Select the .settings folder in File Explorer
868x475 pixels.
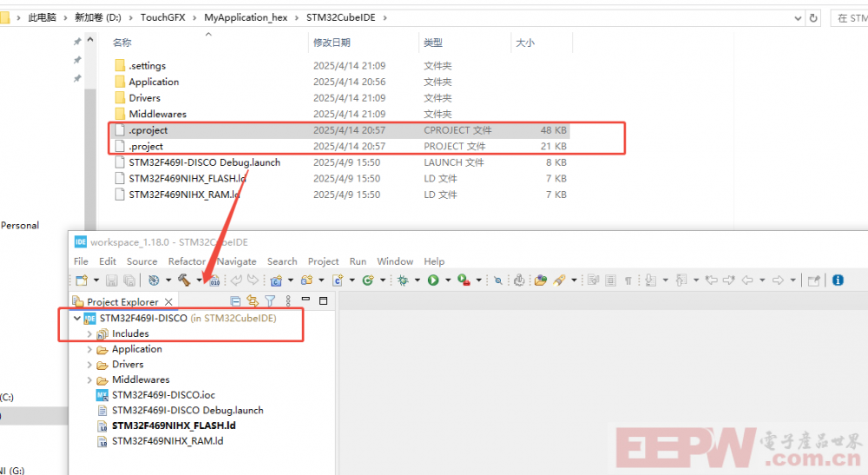click(x=340, y=66)
